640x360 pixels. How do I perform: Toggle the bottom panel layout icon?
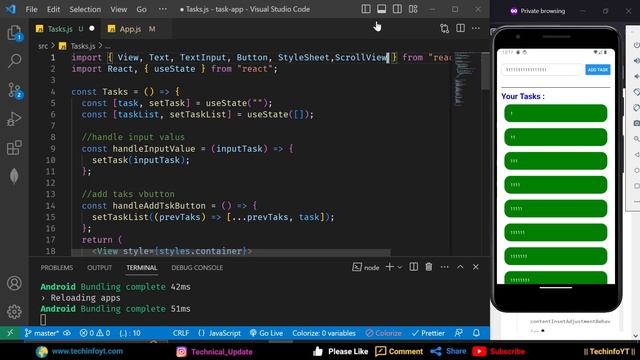(x=382, y=9)
